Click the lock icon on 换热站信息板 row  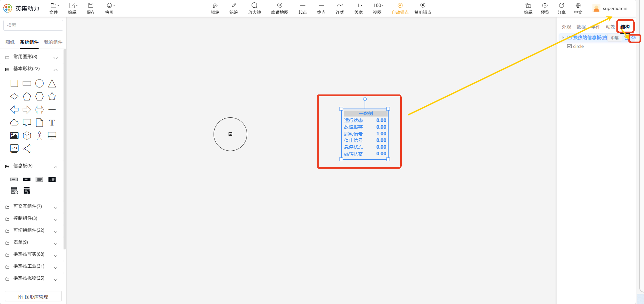[627, 38]
